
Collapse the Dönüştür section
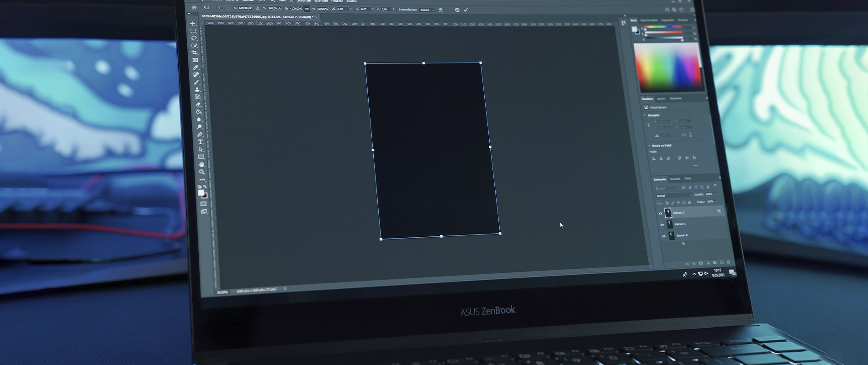[x=645, y=115]
